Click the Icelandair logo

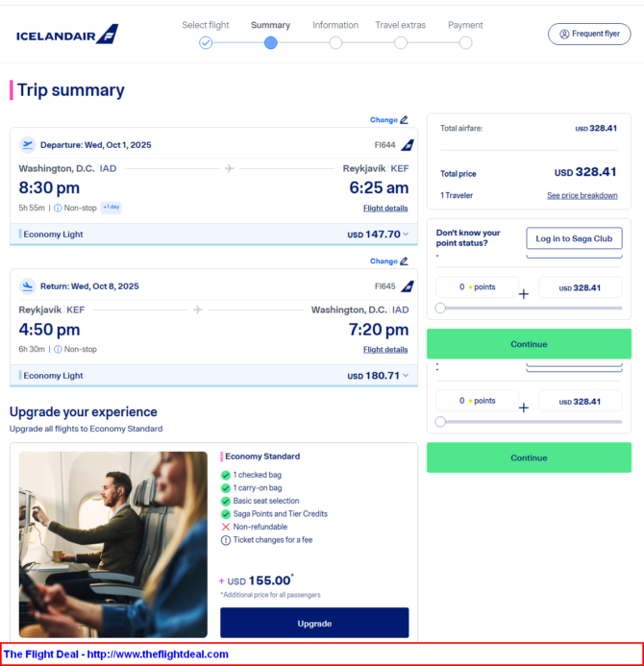(67, 35)
